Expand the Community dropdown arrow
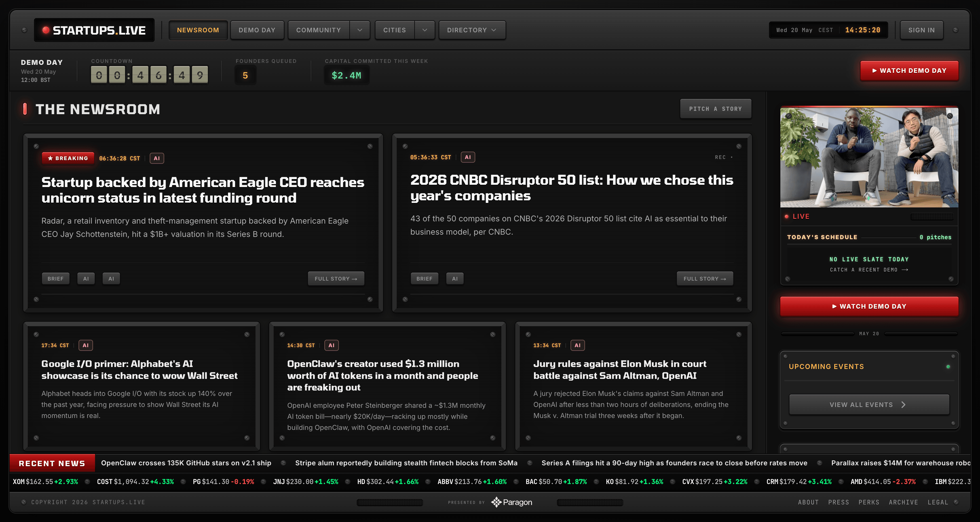This screenshot has height=522, width=980. coord(360,30)
